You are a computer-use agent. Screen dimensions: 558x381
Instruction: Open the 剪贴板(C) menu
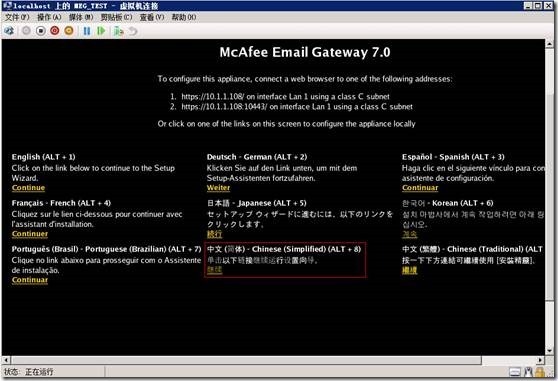click(x=116, y=17)
